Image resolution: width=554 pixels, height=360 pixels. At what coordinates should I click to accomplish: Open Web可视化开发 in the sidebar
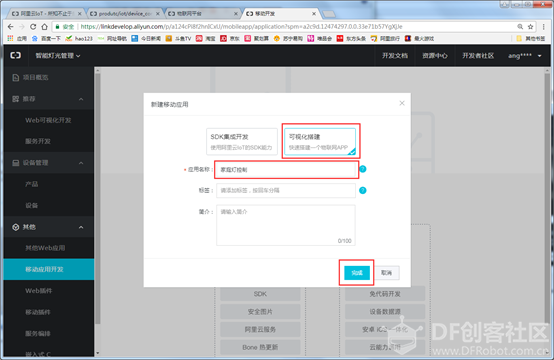pos(49,120)
